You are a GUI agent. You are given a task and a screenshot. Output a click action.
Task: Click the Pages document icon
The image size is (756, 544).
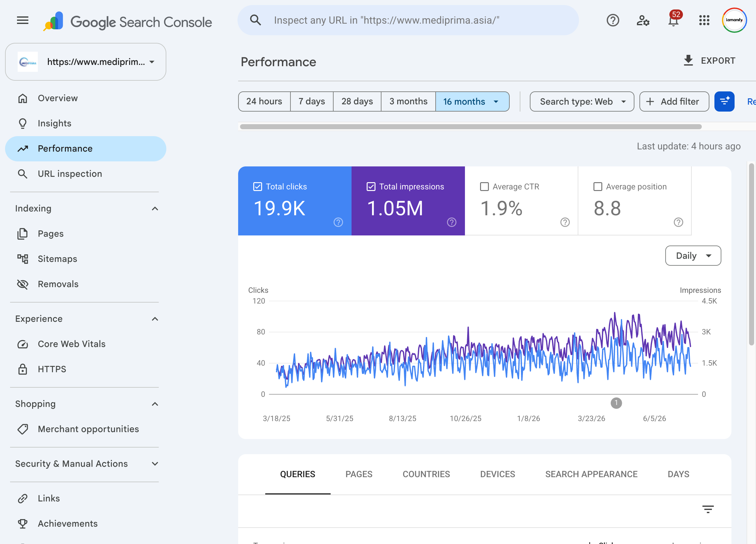(x=23, y=234)
